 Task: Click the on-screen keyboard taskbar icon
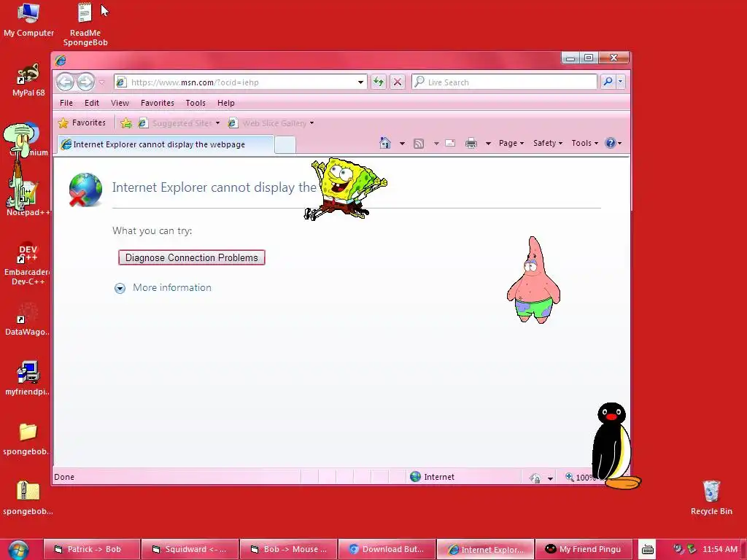point(648,550)
